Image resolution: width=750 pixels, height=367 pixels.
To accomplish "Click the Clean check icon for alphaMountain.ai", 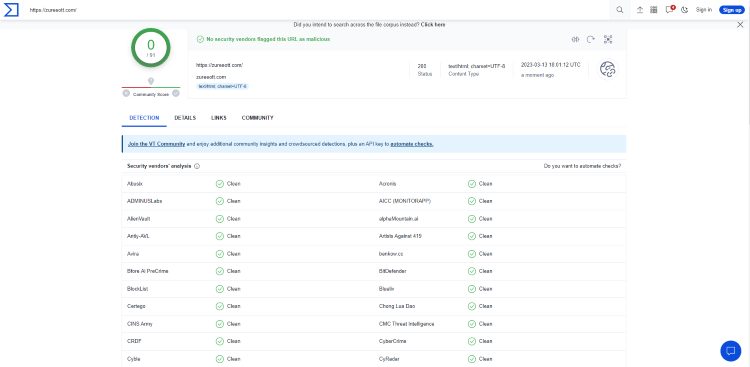I will pyautogui.click(x=472, y=219).
